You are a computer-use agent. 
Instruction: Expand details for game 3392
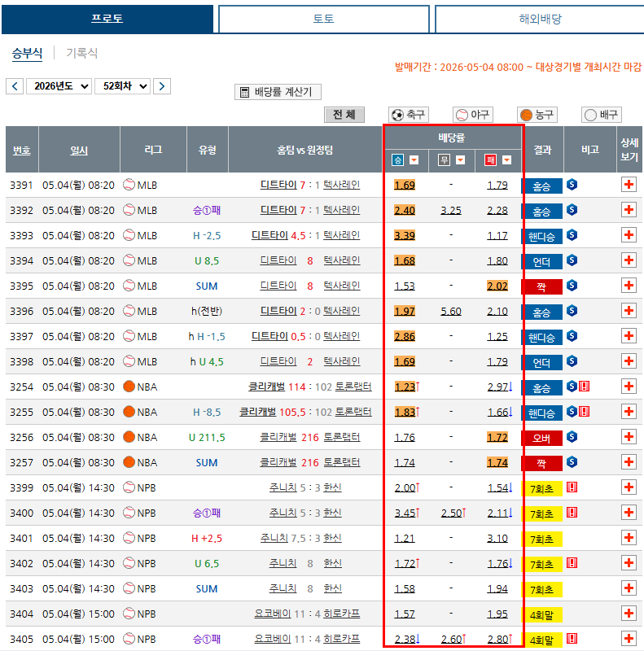629,210
